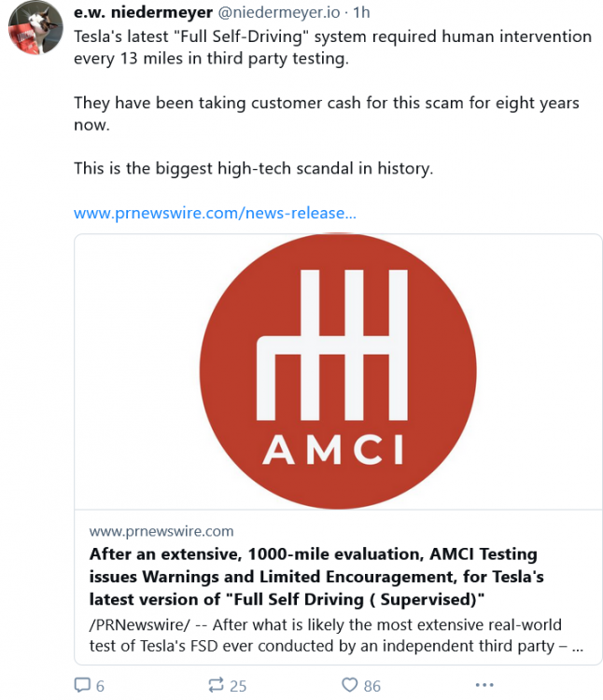Screen dimensions: 603x700
Task: Click the repost count 25
Action: tap(238, 686)
